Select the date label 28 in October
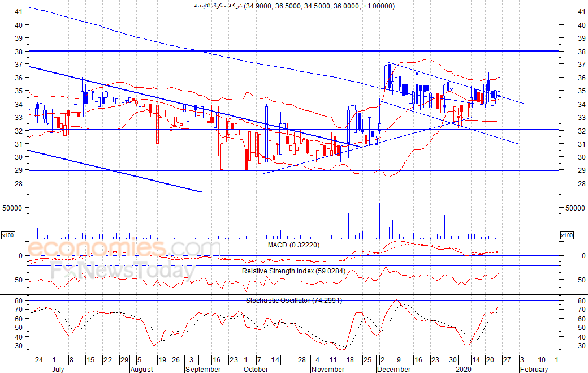This screenshot has height=373, width=588. click(302, 360)
